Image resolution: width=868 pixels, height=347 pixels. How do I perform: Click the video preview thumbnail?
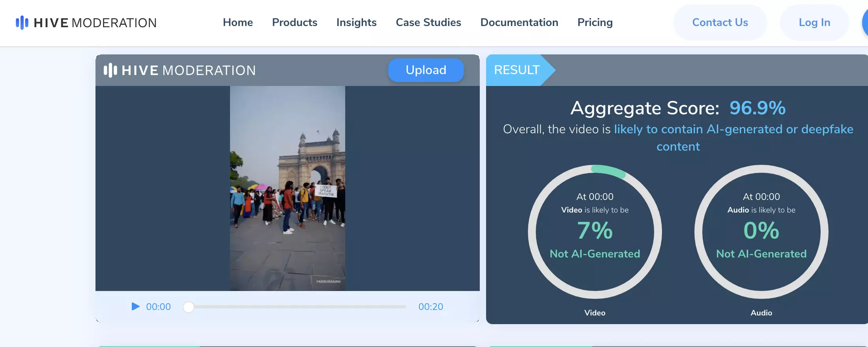coord(288,188)
